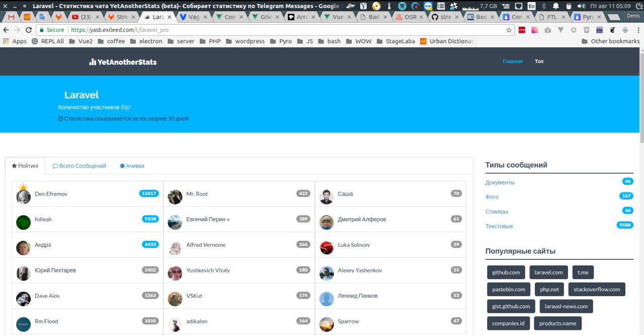Viewport: 644px width, 335px height.
Task: Click the products.name site tag
Action: point(558,323)
